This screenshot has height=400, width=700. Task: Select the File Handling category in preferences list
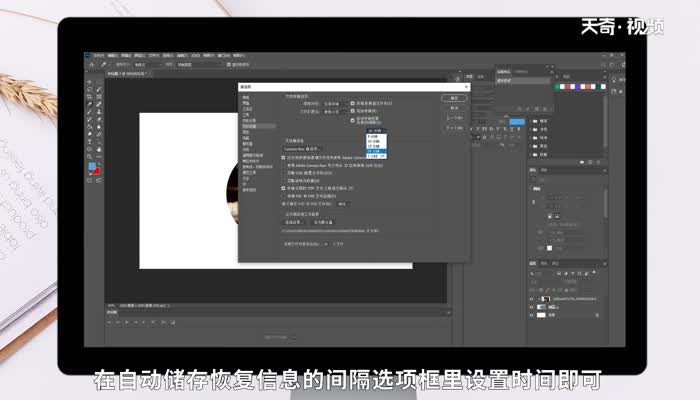point(250,127)
